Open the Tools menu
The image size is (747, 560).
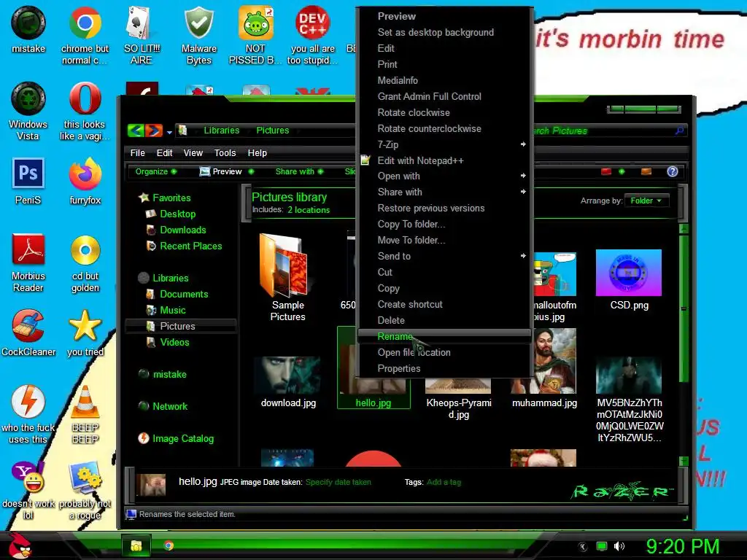pyautogui.click(x=225, y=153)
